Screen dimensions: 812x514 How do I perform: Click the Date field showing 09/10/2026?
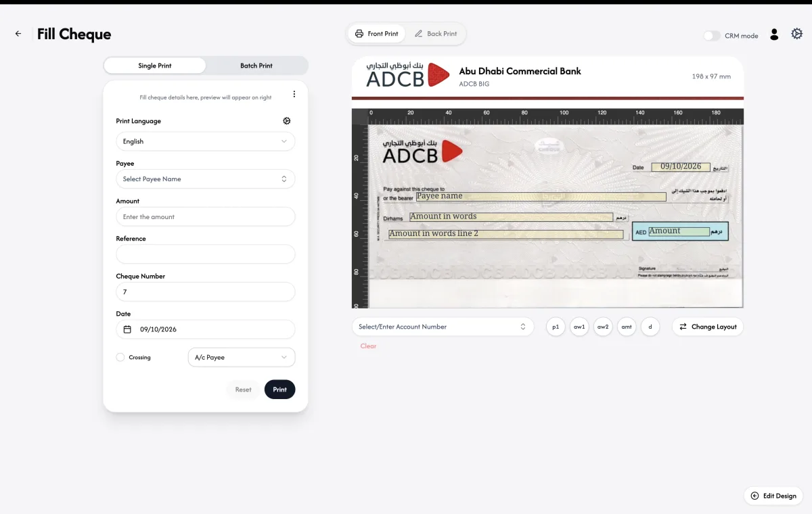206,329
